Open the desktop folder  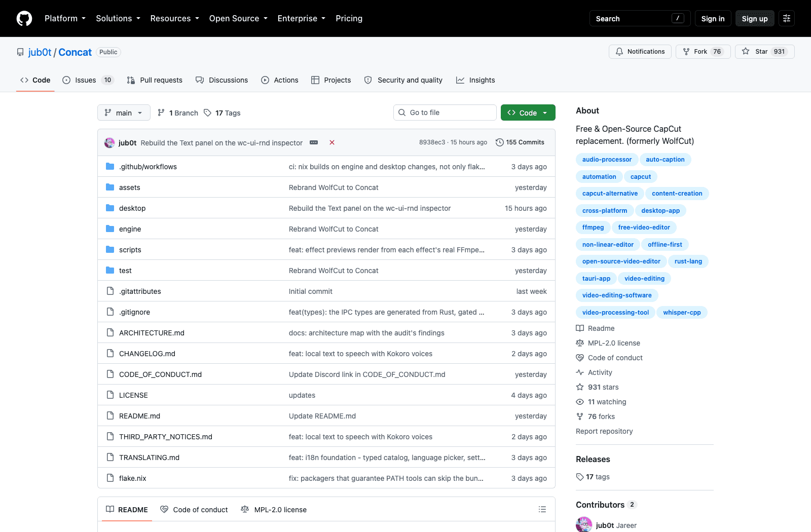[132, 208]
